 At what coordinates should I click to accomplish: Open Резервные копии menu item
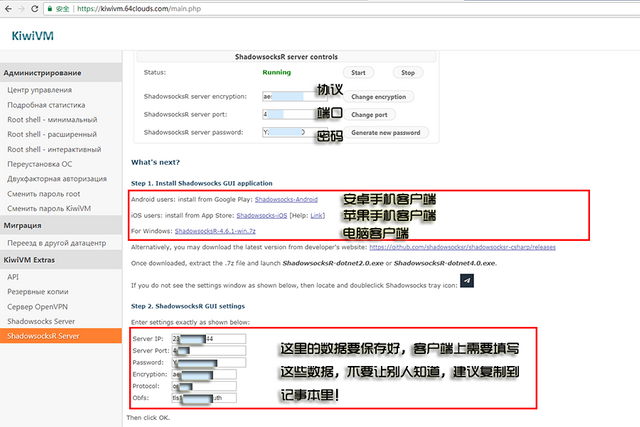tap(38, 291)
